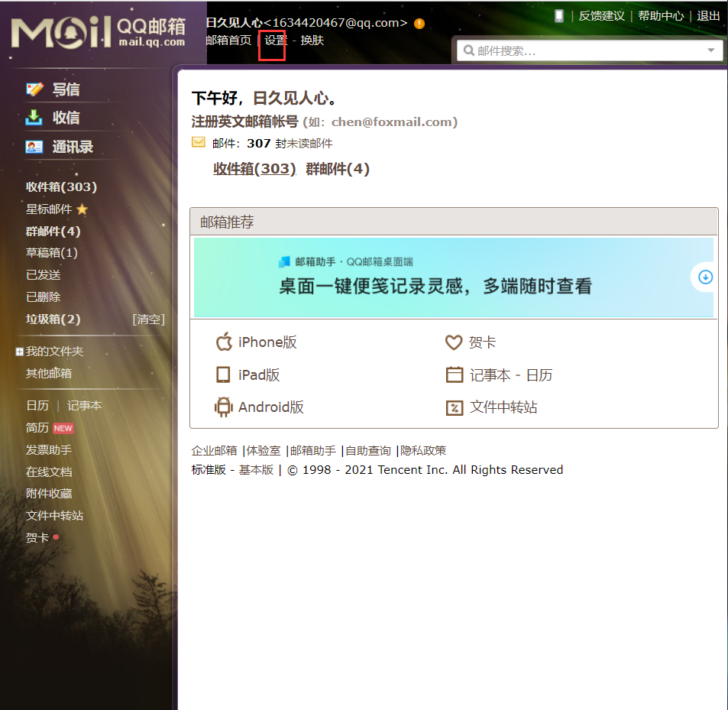Click the orange account warning icon
The image size is (728, 710).
[419, 23]
